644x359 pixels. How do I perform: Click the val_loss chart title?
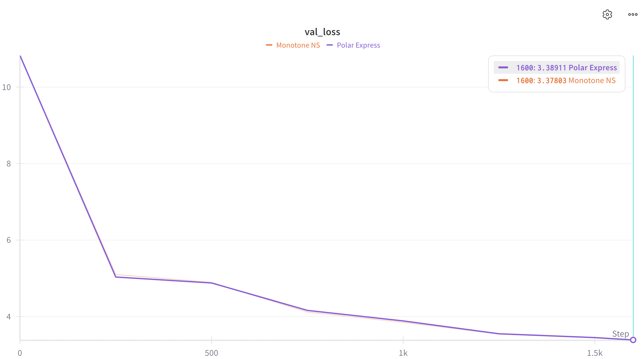[322, 32]
